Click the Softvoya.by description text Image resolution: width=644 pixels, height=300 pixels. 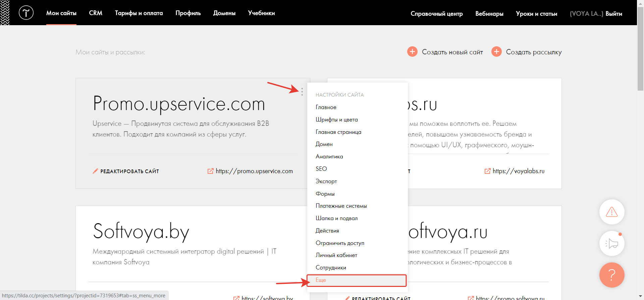point(184,257)
